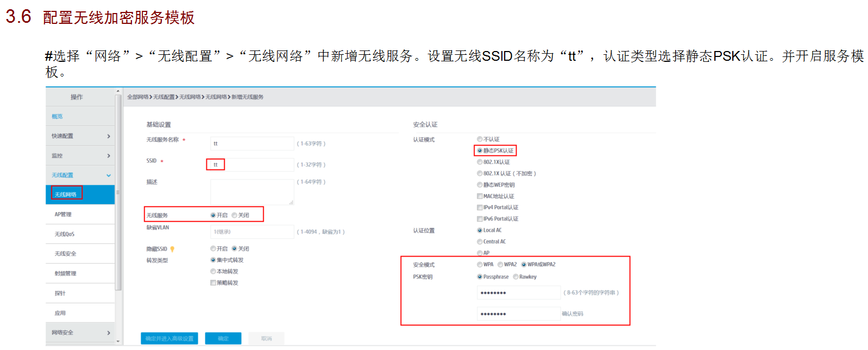Image resolution: width=868 pixels, height=350 pixels.
Task: Click the sidebar vertical scrollbar
Action: coord(118,192)
